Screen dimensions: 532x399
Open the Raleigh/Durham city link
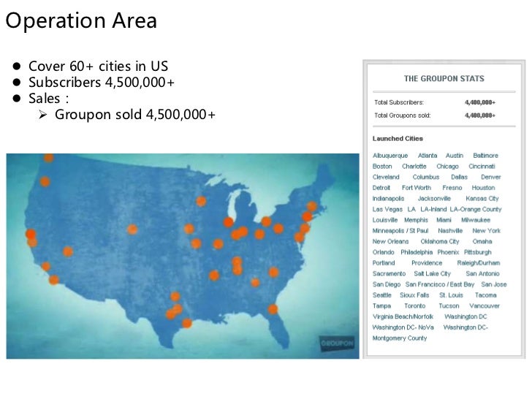[479, 263]
